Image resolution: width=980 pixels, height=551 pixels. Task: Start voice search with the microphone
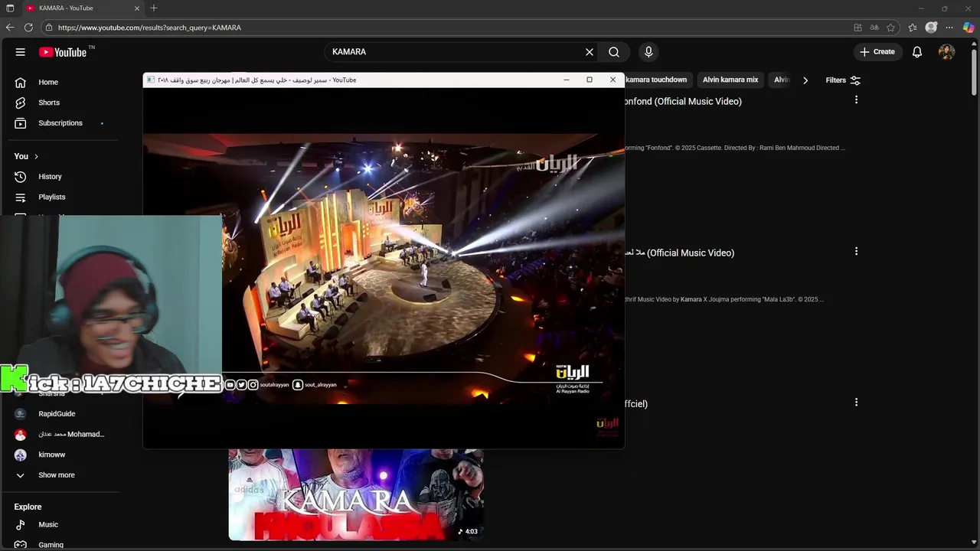tap(648, 52)
